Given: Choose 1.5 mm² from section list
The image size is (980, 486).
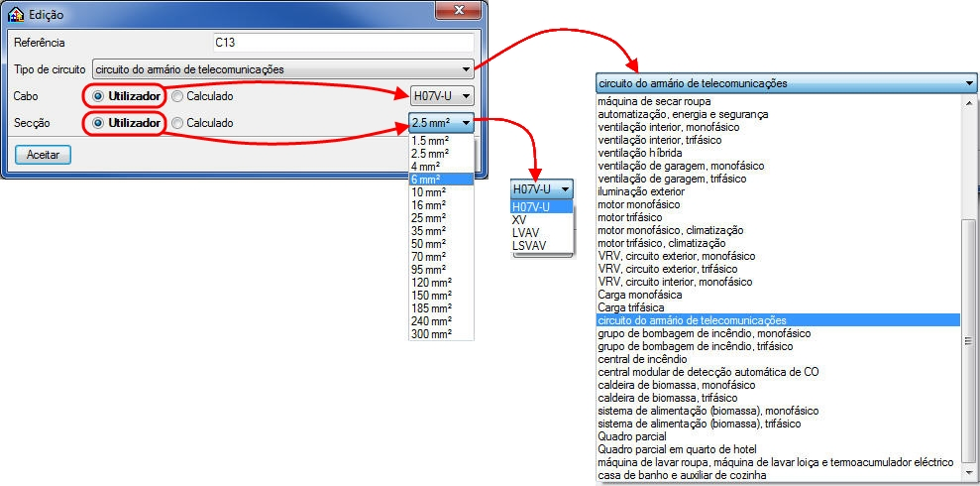Looking at the screenshot, I should 441,140.
